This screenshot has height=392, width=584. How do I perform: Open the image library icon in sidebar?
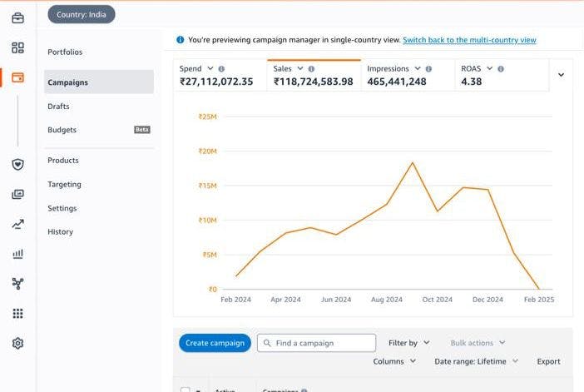[x=17, y=194]
